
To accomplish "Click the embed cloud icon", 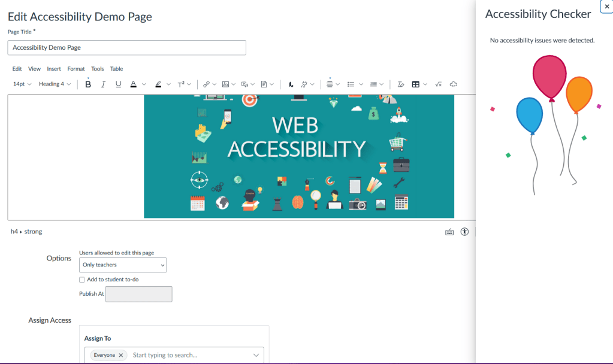I will point(454,84).
